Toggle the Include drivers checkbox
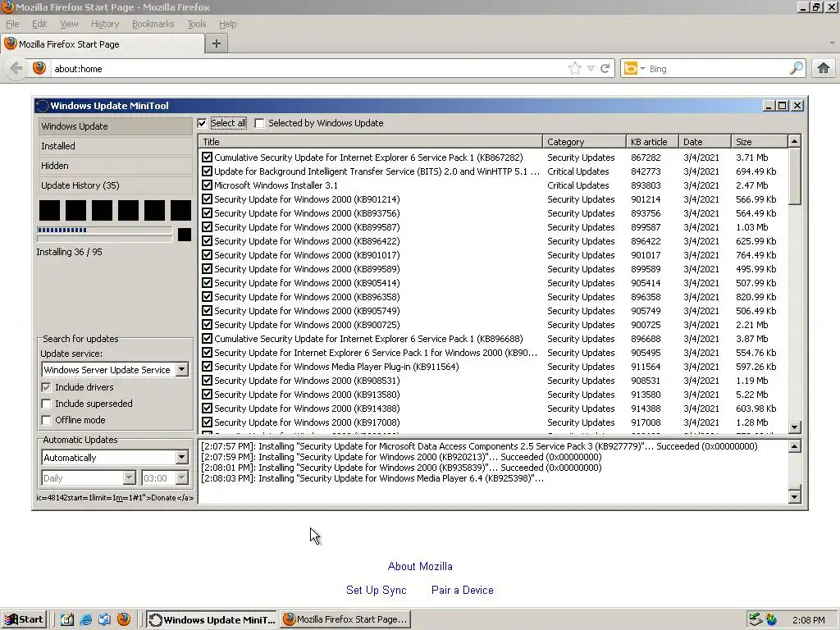 coord(47,387)
